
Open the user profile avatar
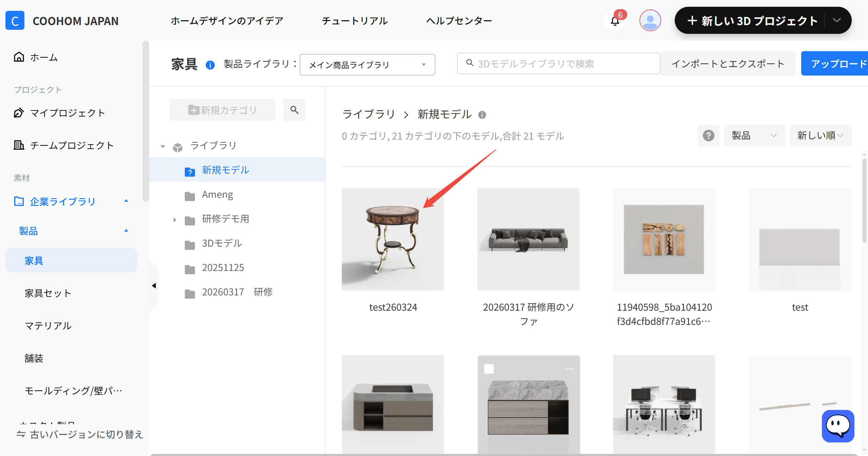coord(650,21)
